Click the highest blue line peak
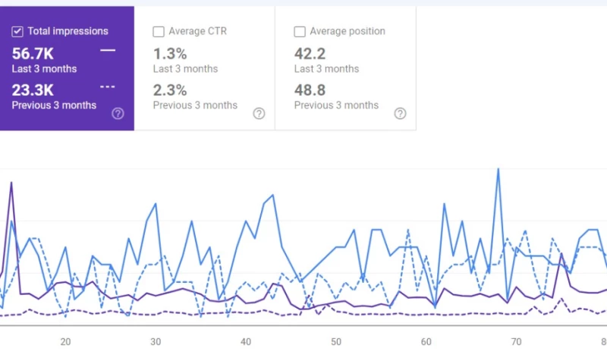 click(x=498, y=169)
